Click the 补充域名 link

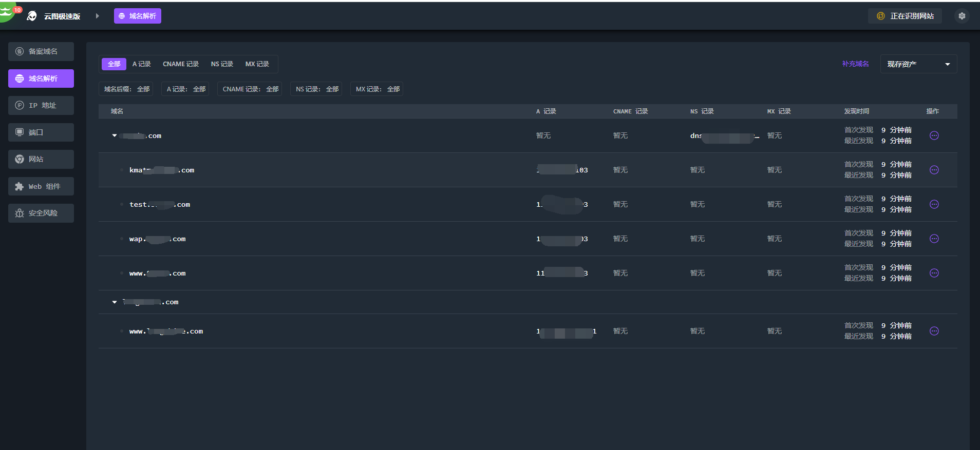click(855, 64)
